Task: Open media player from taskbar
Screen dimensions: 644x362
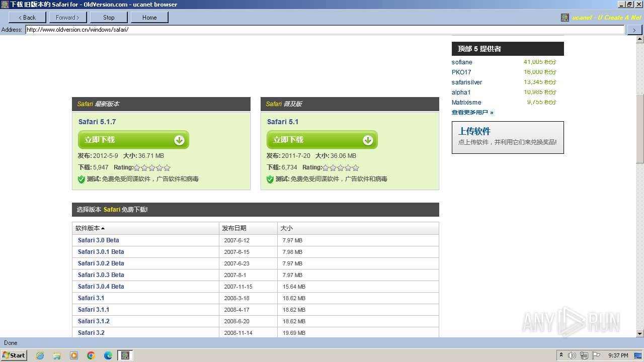Action: [x=74, y=355]
